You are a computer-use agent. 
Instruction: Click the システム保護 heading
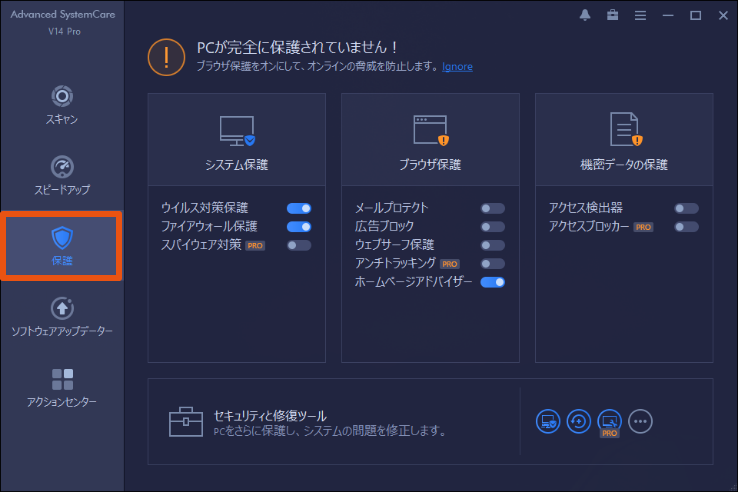coord(237,164)
